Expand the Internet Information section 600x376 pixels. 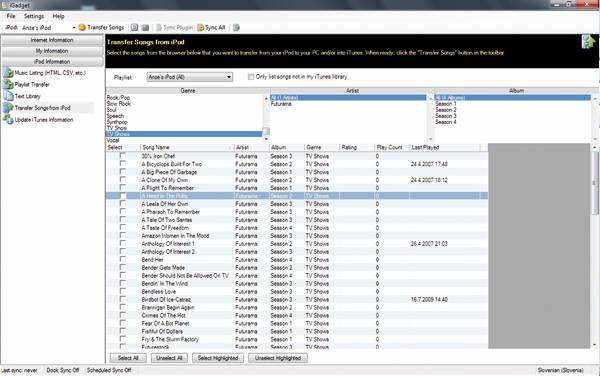(x=52, y=40)
